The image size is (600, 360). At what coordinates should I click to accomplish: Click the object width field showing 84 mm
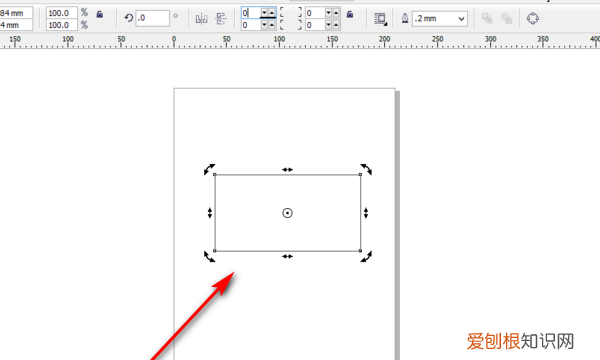point(16,13)
